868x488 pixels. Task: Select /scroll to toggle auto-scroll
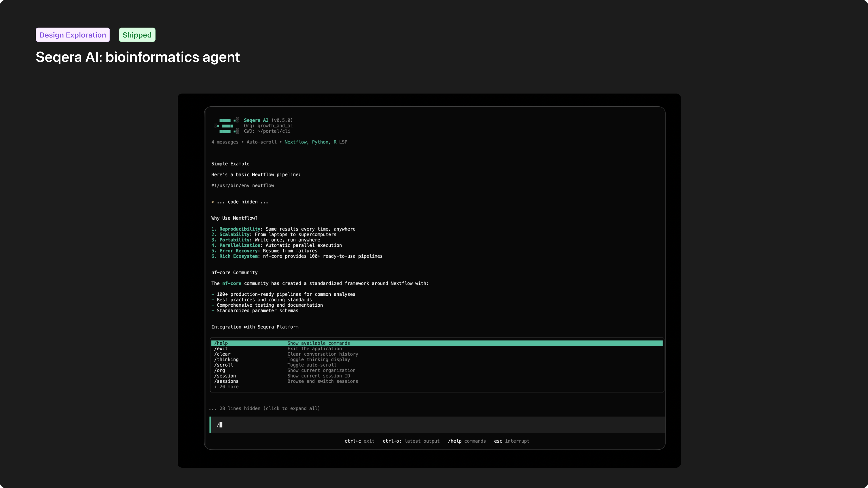tap(224, 365)
